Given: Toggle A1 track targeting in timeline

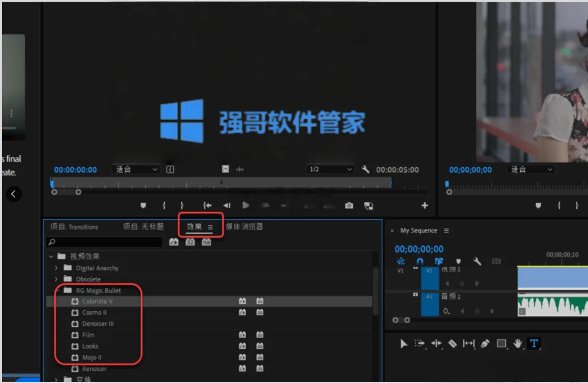Looking at the screenshot, I should 430,305.
